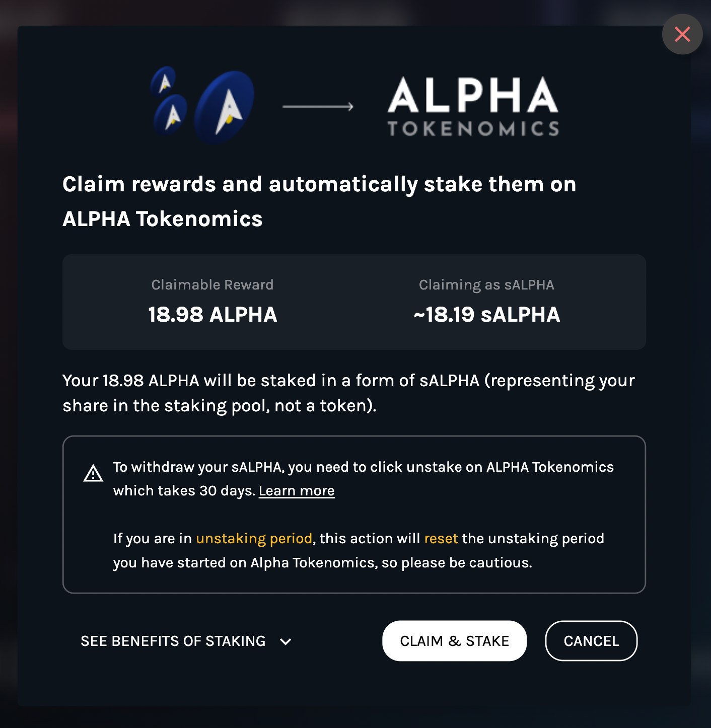Screen dimensions: 711x728
Task: Click the unstake warning notice box
Action: (354, 515)
